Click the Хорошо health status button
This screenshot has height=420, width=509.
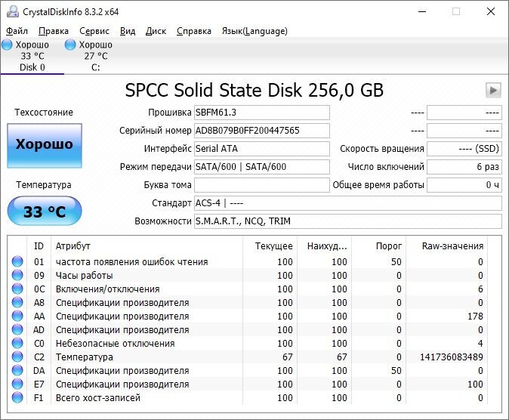[45, 146]
